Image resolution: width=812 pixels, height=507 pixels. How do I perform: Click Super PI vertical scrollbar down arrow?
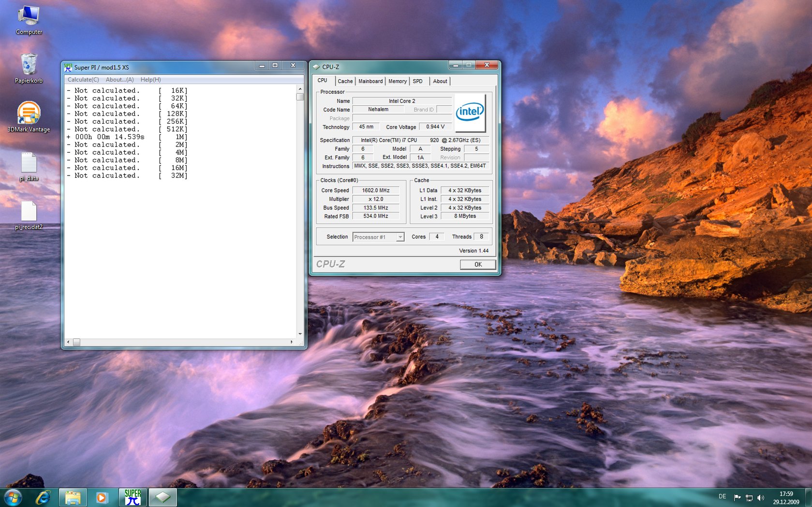[300, 334]
